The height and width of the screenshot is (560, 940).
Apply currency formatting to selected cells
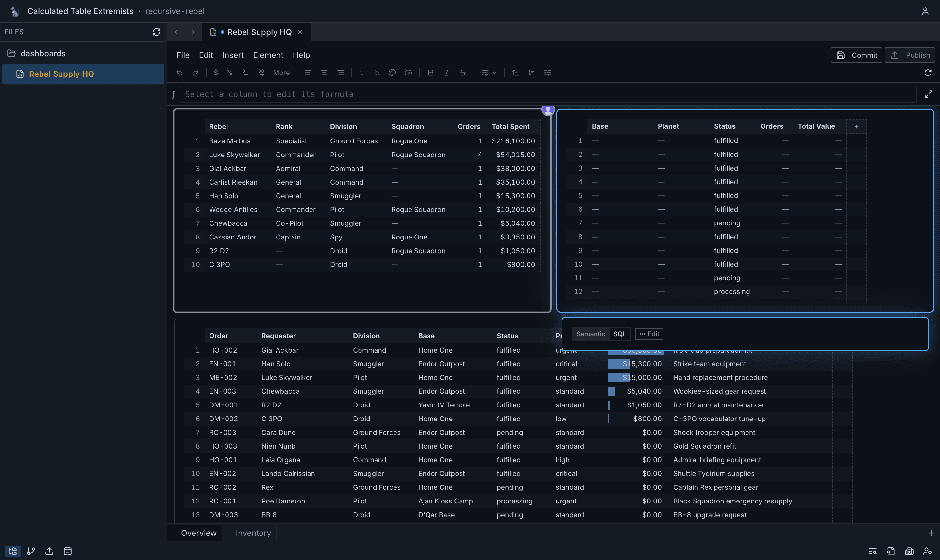point(216,73)
